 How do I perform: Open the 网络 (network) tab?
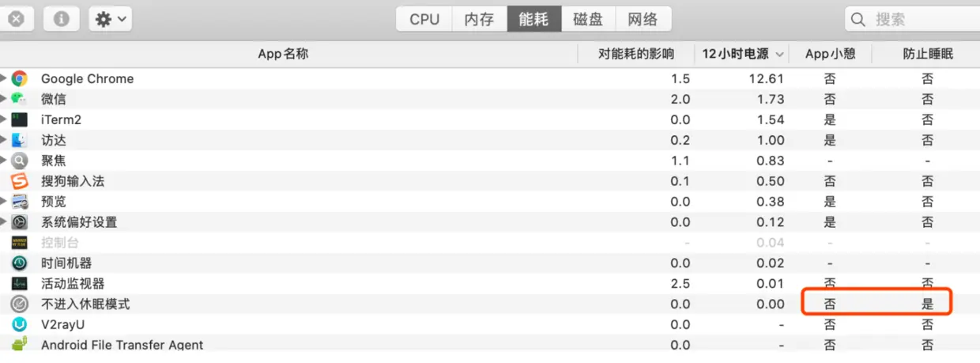(643, 19)
